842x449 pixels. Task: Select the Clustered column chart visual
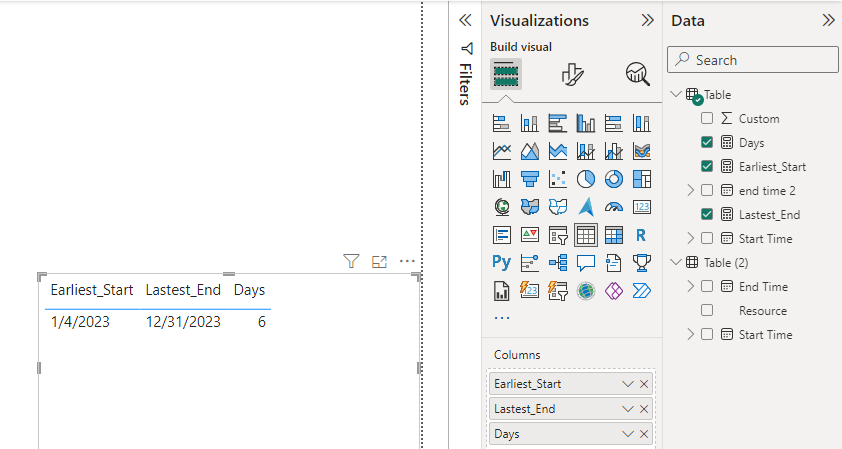pyautogui.click(x=585, y=123)
